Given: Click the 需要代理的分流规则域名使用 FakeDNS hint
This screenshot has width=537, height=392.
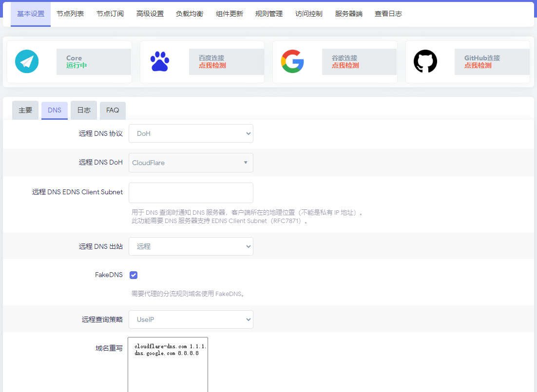Looking at the screenshot, I should click(x=189, y=294).
